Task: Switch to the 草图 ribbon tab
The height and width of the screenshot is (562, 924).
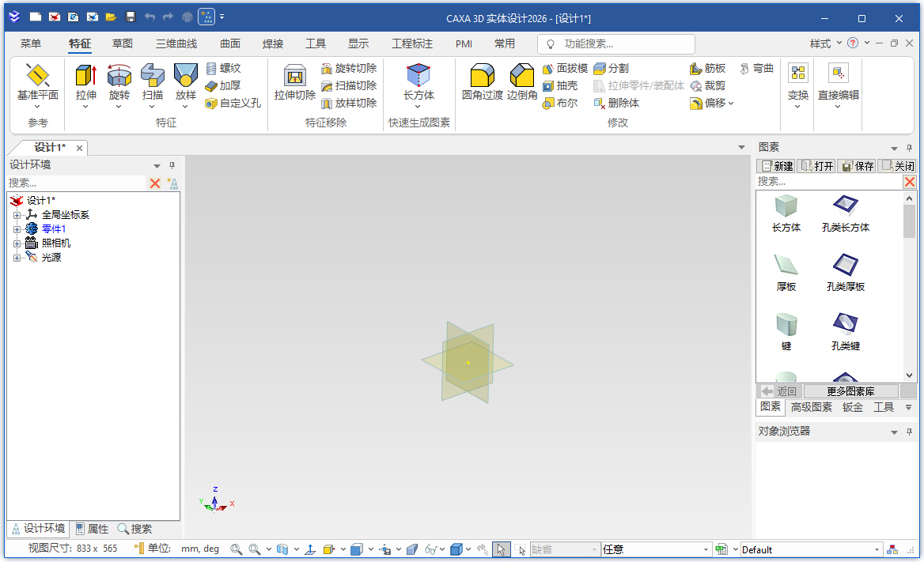Action: point(123,43)
